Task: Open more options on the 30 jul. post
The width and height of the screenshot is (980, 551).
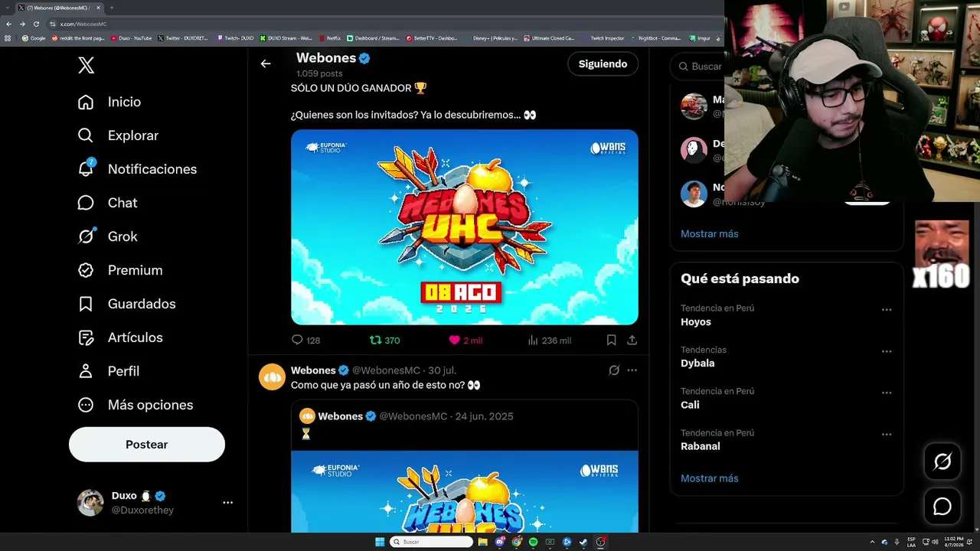Action: (x=632, y=370)
